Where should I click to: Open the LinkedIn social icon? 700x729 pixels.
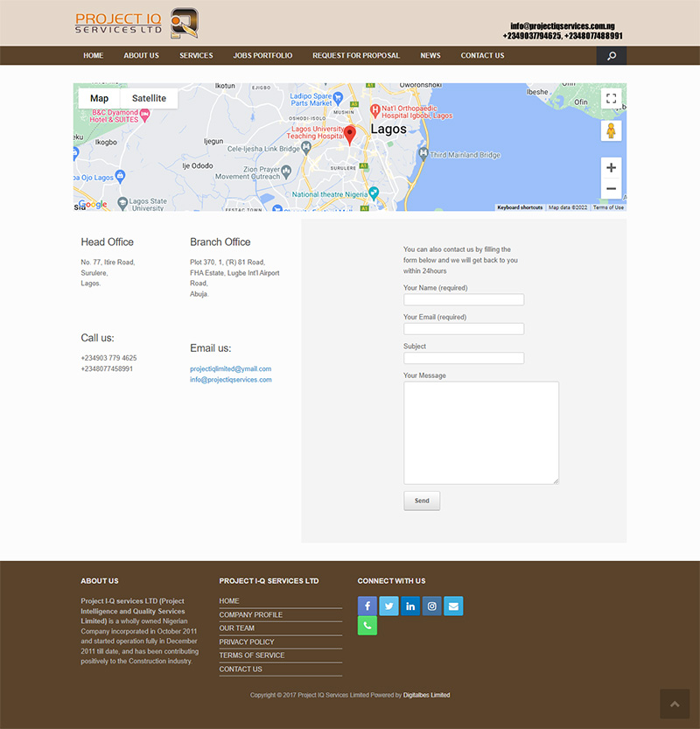410,606
